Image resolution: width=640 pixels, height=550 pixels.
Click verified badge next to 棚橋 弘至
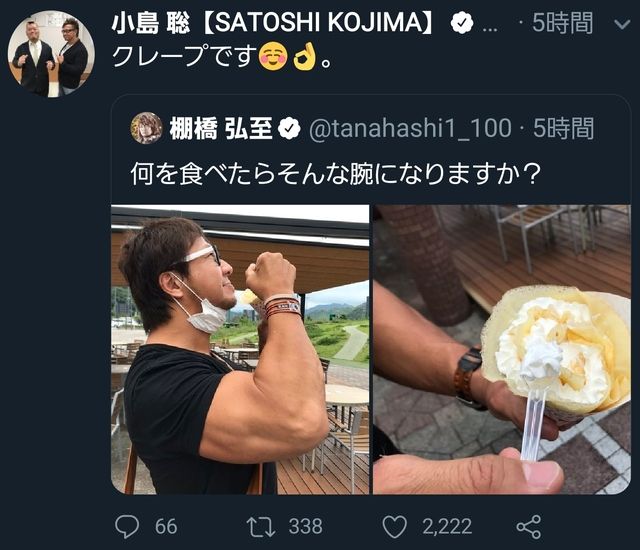(289, 129)
